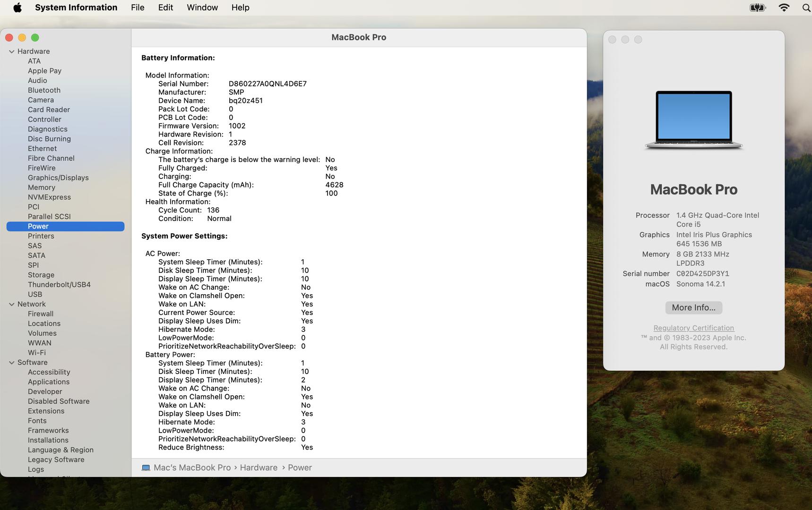Select Audio in the sidebar
This screenshot has width=812, height=510.
37,80
